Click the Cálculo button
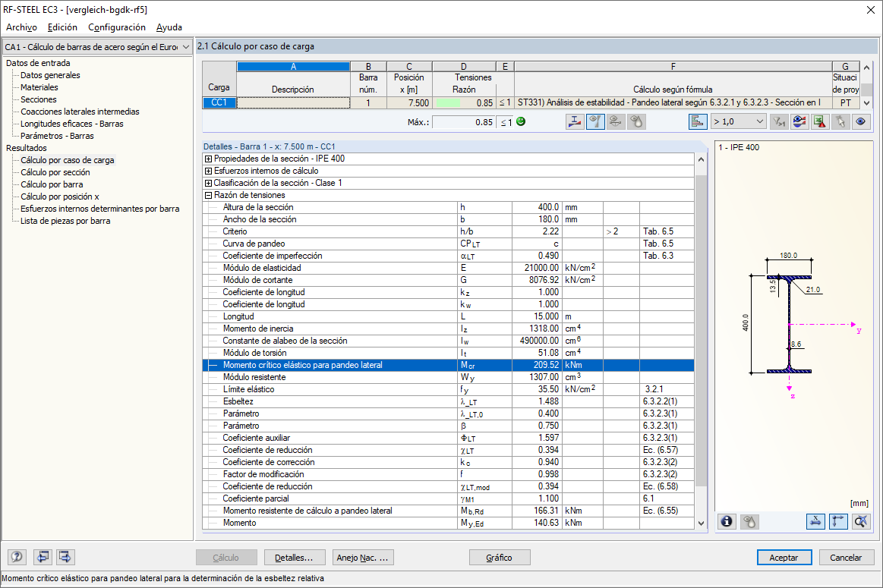This screenshot has width=883, height=588. 225,558
